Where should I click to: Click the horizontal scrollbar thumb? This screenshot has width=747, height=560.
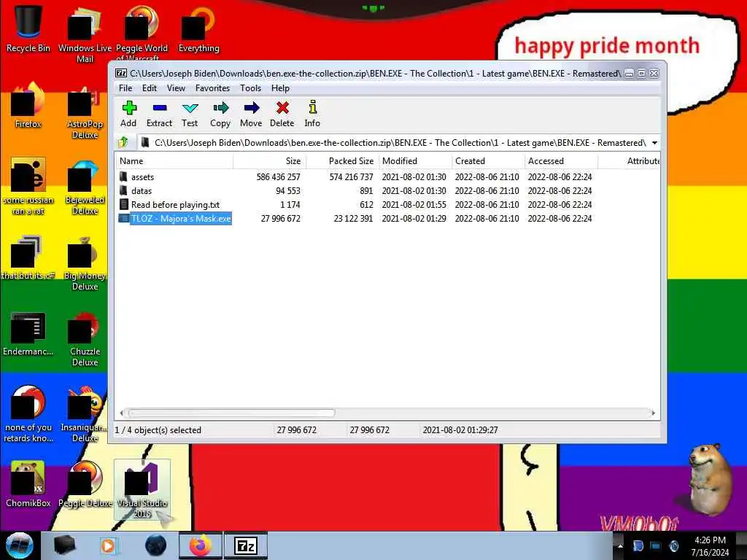[231, 413]
